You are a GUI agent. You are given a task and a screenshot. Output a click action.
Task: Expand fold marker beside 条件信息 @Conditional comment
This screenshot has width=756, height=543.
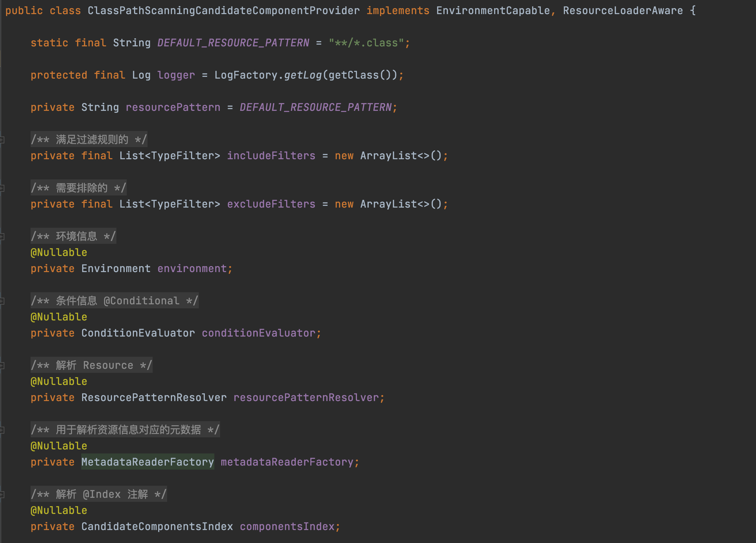point(2,301)
